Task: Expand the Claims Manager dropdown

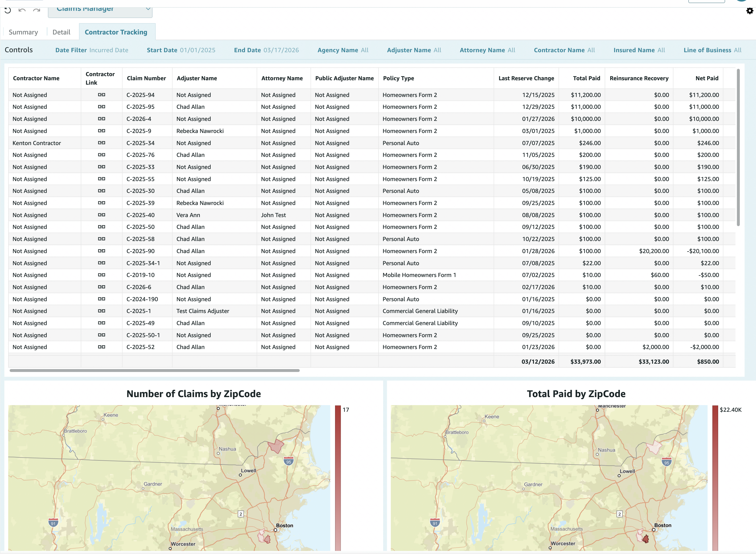Action: [x=148, y=9]
